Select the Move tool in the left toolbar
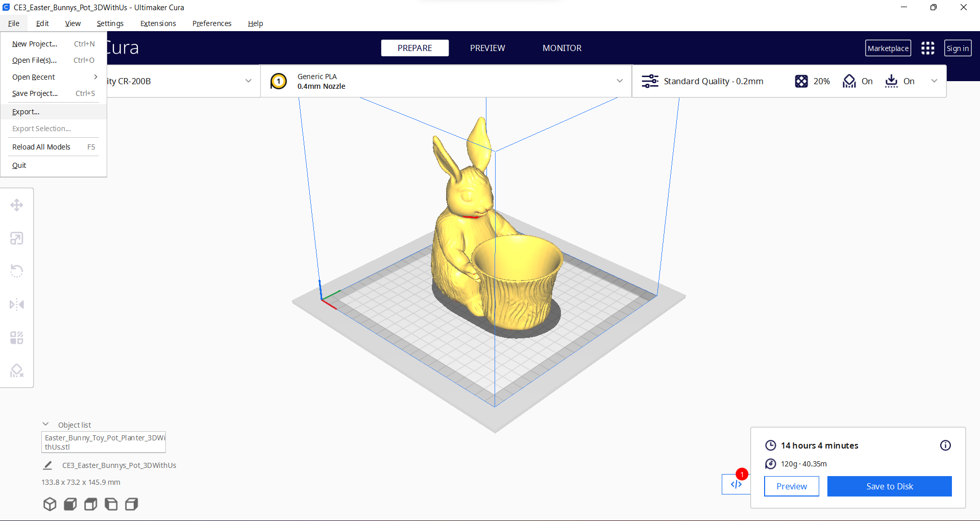The image size is (980, 521). 17,205
